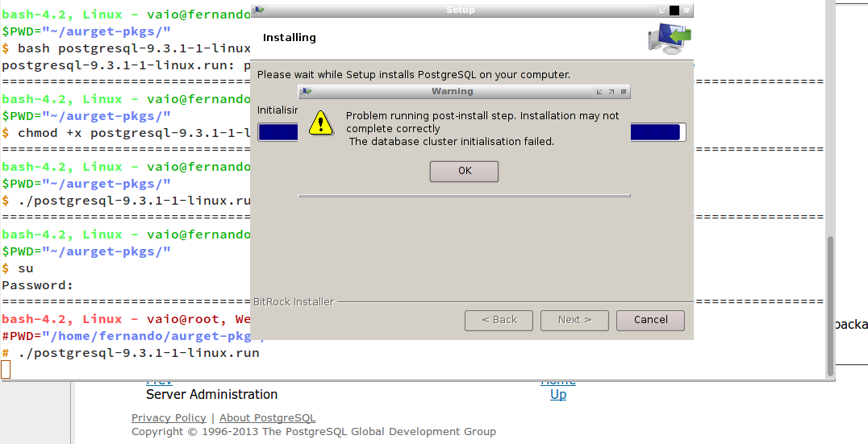
Task: Open the Warning dialog window menu icon
Action: 306,92
